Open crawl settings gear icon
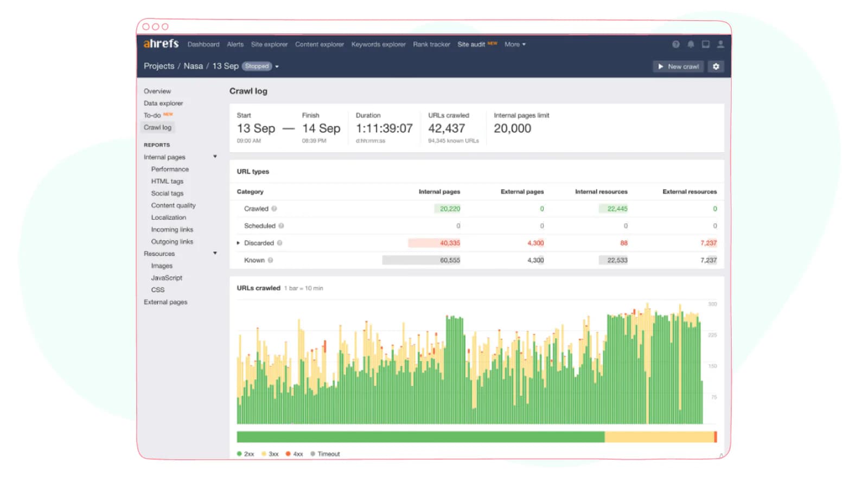The image size is (868, 477). click(x=716, y=66)
